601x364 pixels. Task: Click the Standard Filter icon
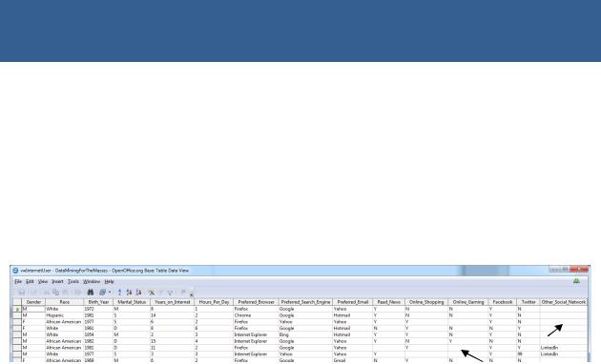pos(170,293)
